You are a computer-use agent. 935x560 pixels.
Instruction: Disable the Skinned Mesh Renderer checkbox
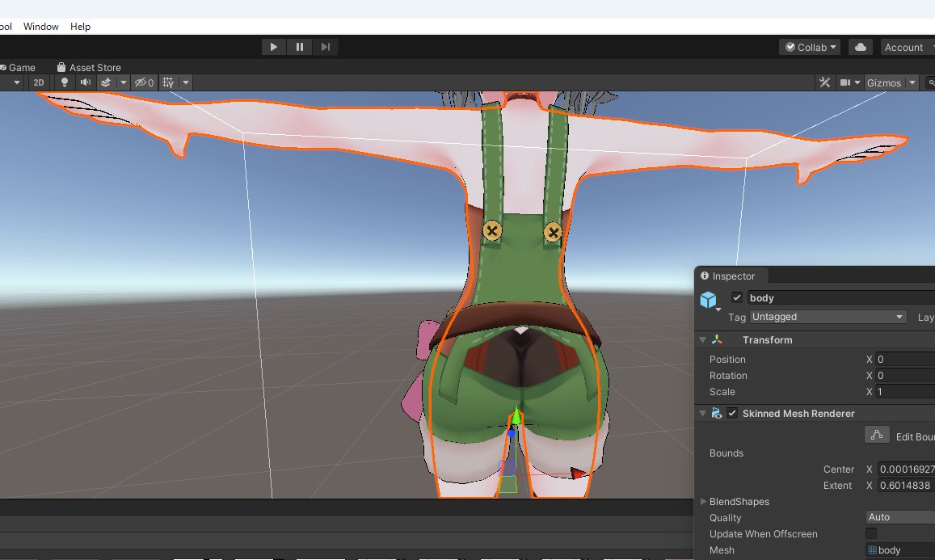point(732,413)
